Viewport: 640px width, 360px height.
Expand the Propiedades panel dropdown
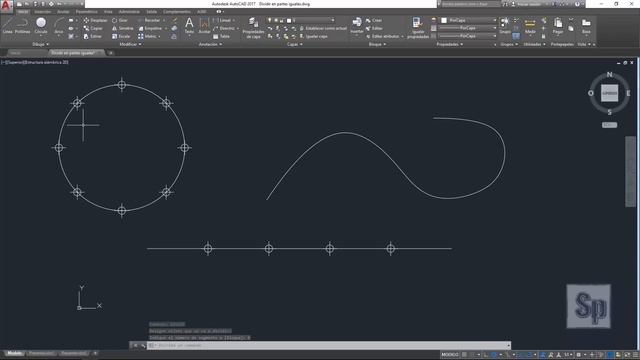[450, 44]
